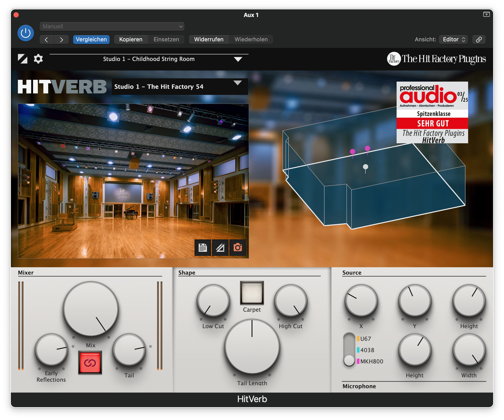Screen dimensions: 504x420
Task: Click the Early Reflections knob
Action: click(x=51, y=350)
